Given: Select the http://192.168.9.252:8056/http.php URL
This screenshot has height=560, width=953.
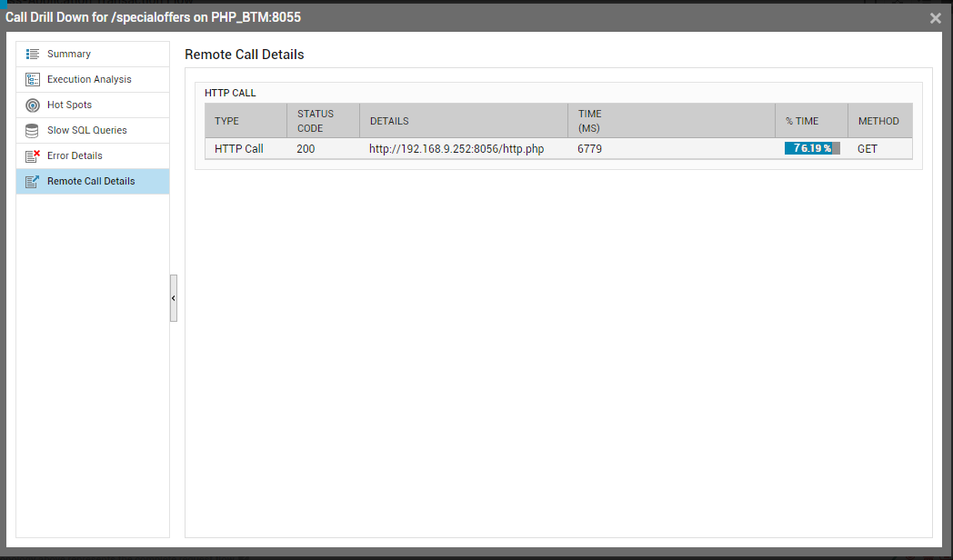Looking at the screenshot, I should pyautogui.click(x=456, y=149).
